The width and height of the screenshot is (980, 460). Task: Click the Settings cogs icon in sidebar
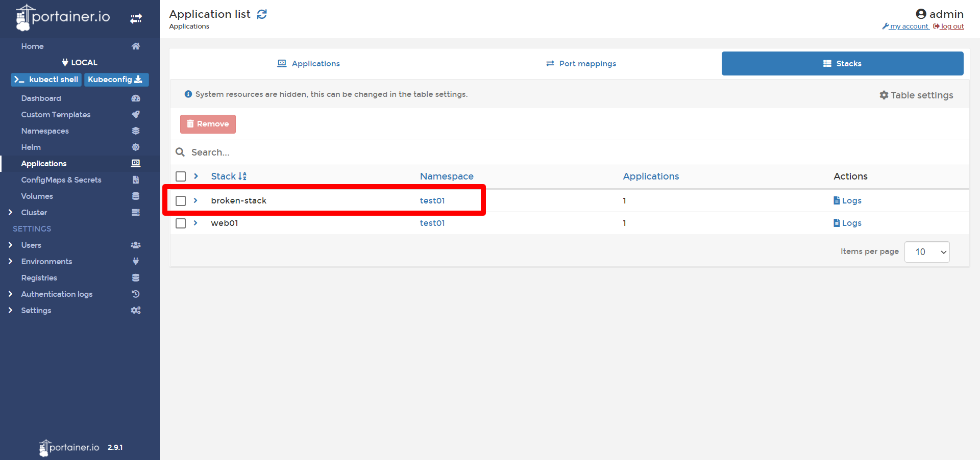(x=136, y=310)
